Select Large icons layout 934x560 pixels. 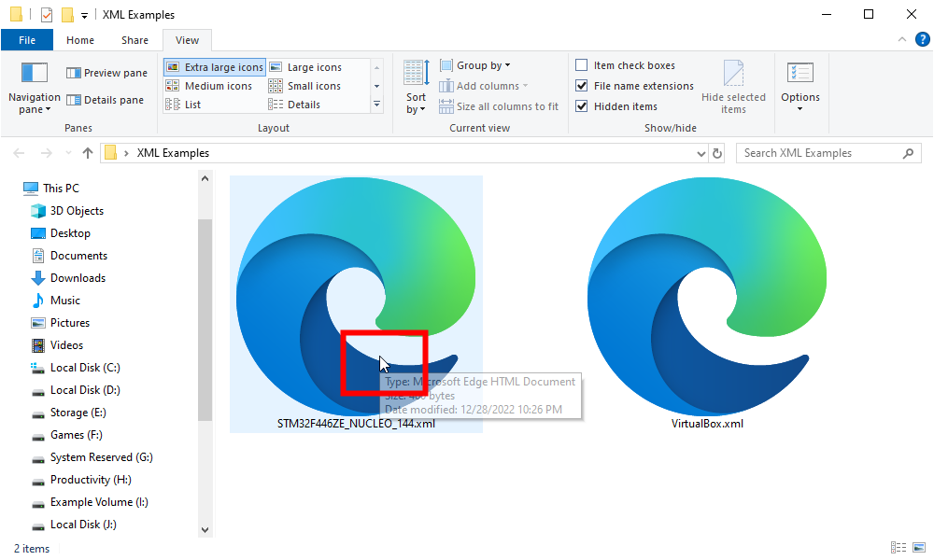[305, 67]
